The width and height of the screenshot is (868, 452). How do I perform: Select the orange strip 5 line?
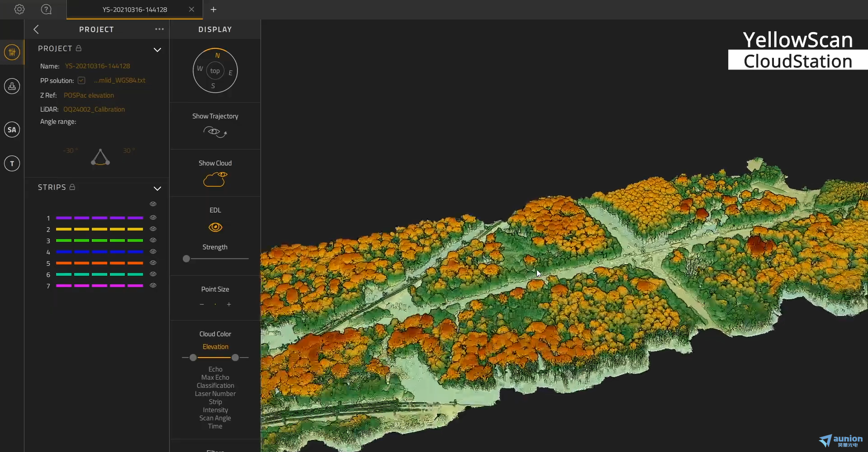point(100,263)
